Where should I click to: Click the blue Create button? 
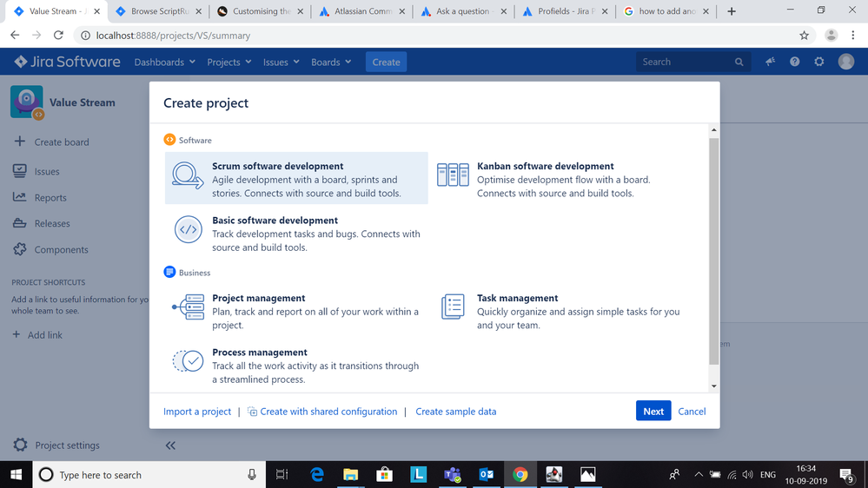386,62
